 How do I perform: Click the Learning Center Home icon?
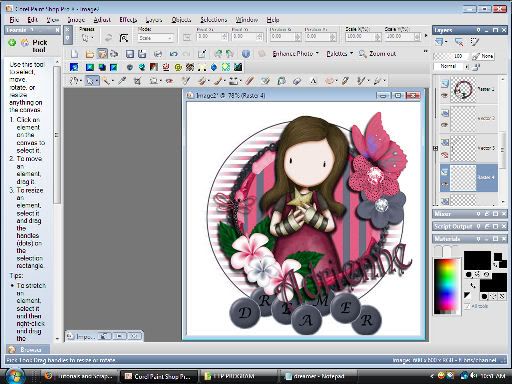tap(25, 43)
